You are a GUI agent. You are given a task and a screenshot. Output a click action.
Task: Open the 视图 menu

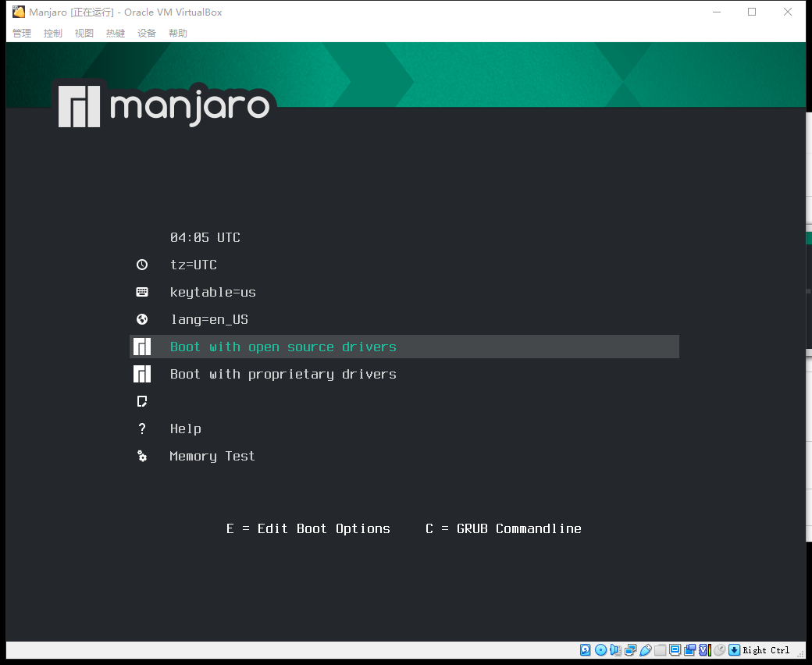(x=84, y=33)
